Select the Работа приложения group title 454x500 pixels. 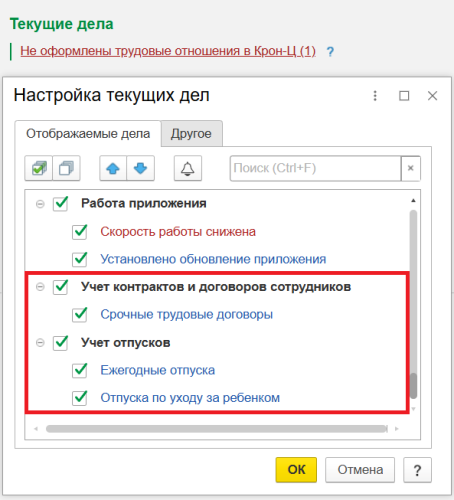[x=144, y=203]
